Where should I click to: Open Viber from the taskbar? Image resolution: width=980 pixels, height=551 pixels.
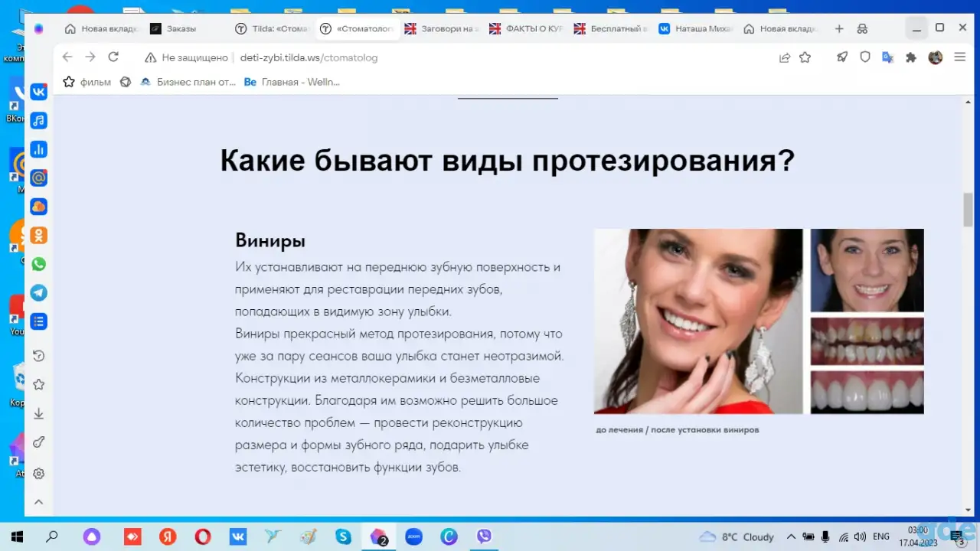click(x=484, y=536)
